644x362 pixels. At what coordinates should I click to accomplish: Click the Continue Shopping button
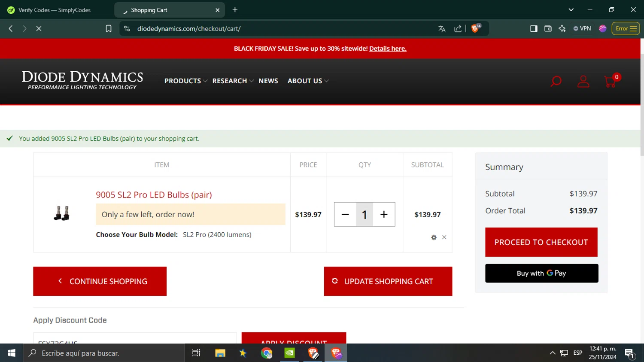coord(100,281)
